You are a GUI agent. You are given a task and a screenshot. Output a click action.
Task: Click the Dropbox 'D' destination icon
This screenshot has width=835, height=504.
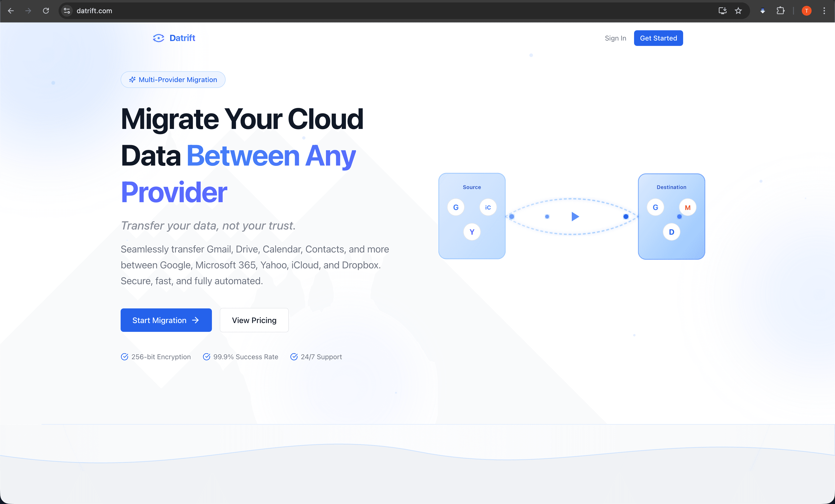(671, 232)
